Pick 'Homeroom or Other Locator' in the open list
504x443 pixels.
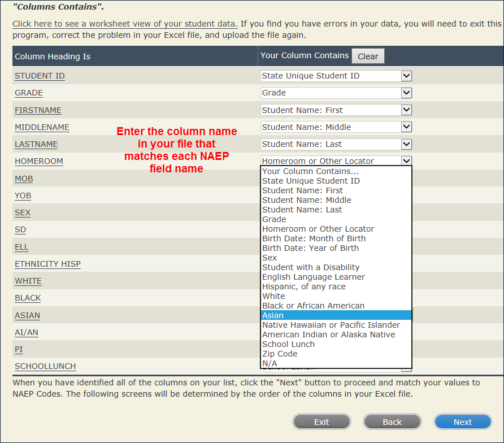[336, 229]
